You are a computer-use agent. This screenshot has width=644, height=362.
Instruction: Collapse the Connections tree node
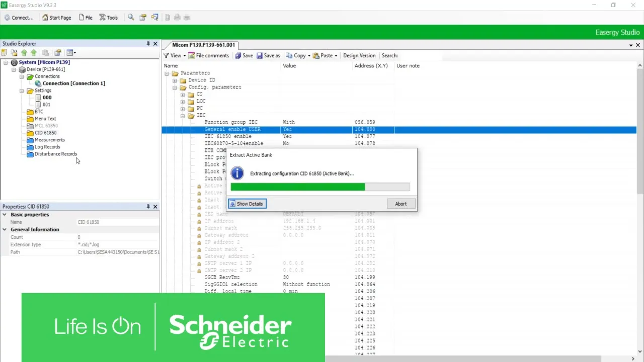click(22, 76)
